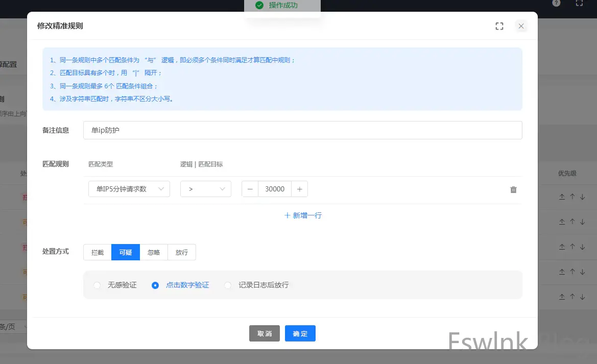Viewport: 597px width, 364px height.
Task: Open the > logic operator dropdown
Action: [206, 189]
